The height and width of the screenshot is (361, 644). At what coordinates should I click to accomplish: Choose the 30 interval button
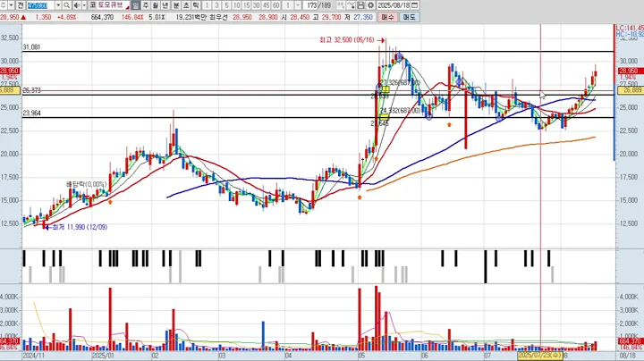[257, 5]
